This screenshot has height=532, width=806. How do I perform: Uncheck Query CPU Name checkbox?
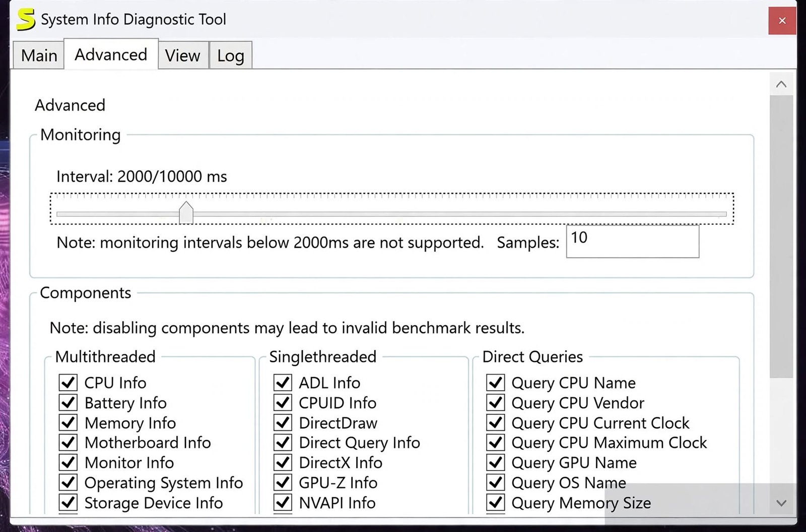tap(496, 383)
